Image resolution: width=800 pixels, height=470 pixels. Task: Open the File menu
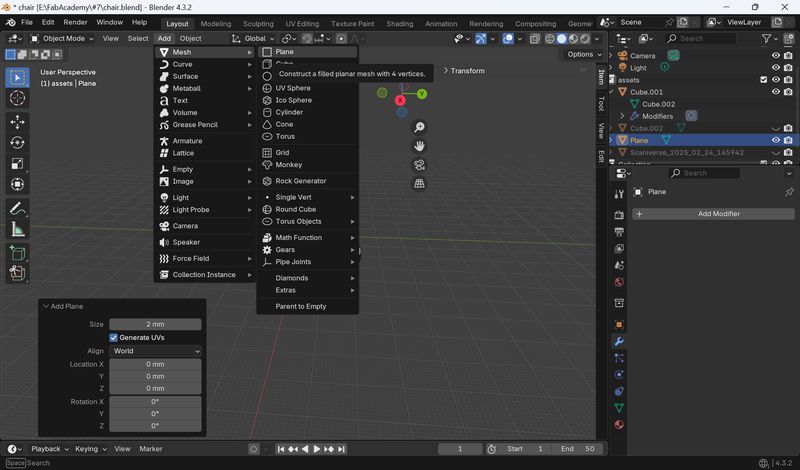point(27,22)
